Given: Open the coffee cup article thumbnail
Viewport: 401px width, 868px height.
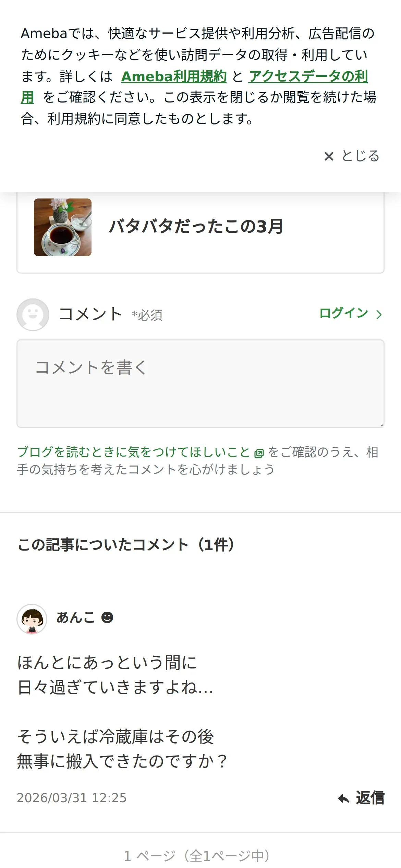Looking at the screenshot, I should (63, 227).
